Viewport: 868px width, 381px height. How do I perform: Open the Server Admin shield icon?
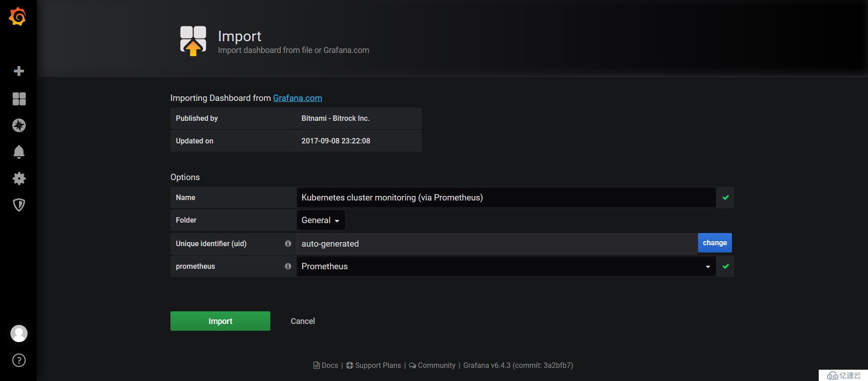tap(19, 205)
